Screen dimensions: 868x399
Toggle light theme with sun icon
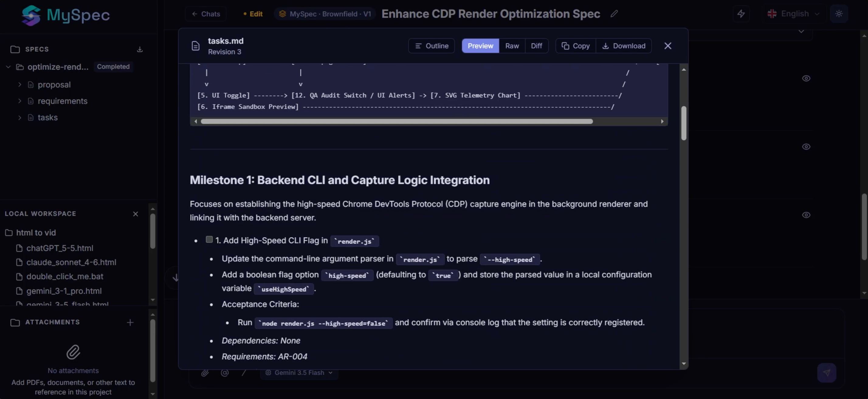click(x=839, y=14)
